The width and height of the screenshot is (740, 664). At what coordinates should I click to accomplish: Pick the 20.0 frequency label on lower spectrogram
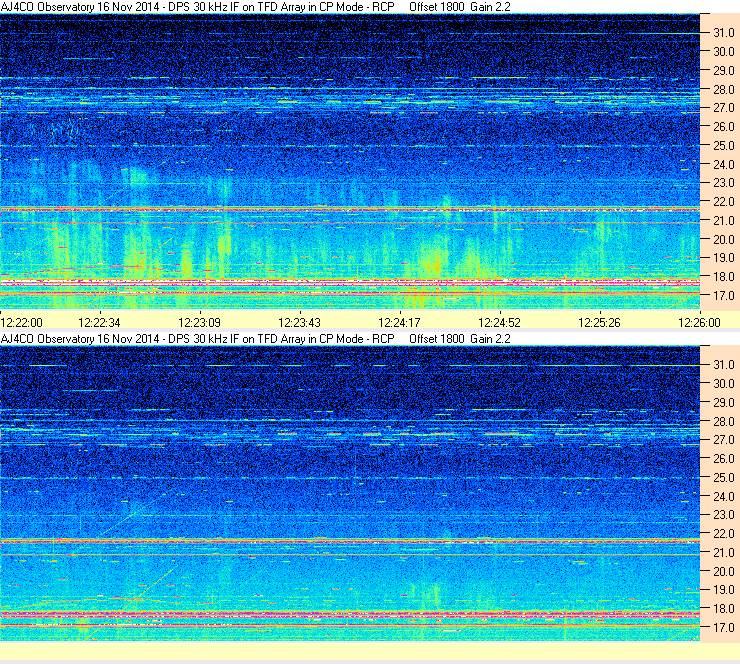pyautogui.click(x=724, y=572)
